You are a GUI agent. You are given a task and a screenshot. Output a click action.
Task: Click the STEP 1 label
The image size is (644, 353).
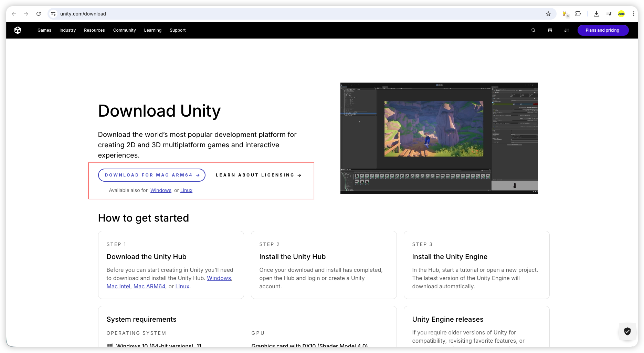pos(116,244)
